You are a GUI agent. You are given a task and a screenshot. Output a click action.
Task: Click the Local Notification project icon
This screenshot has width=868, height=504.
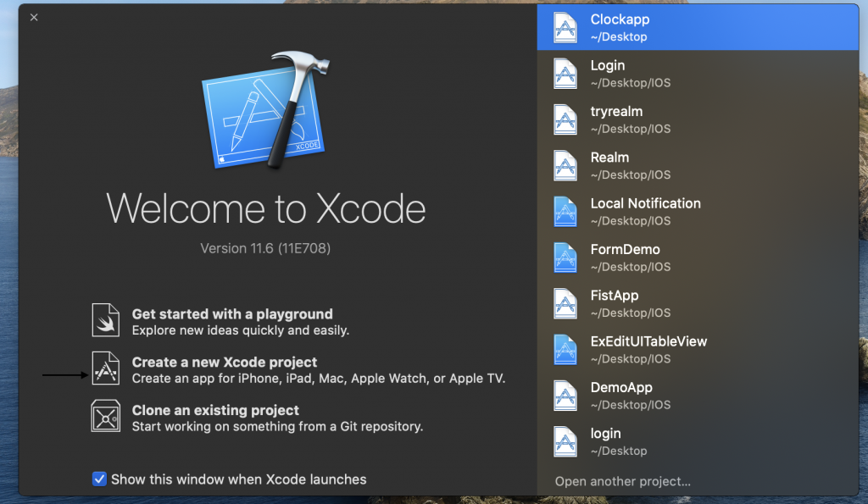pyautogui.click(x=565, y=211)
